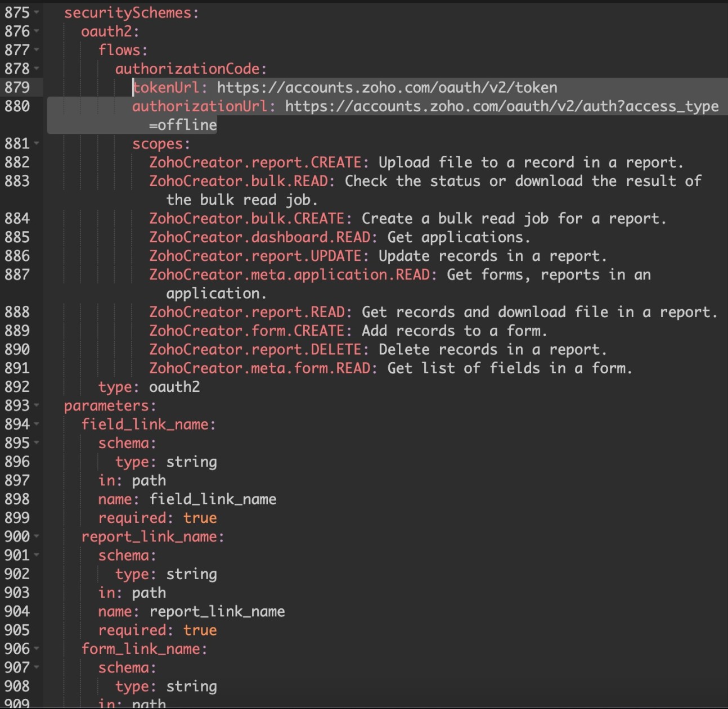Click 'Get list of fields in a form.' text
This screenshot has height=709, width=728.
click(510, 368)
